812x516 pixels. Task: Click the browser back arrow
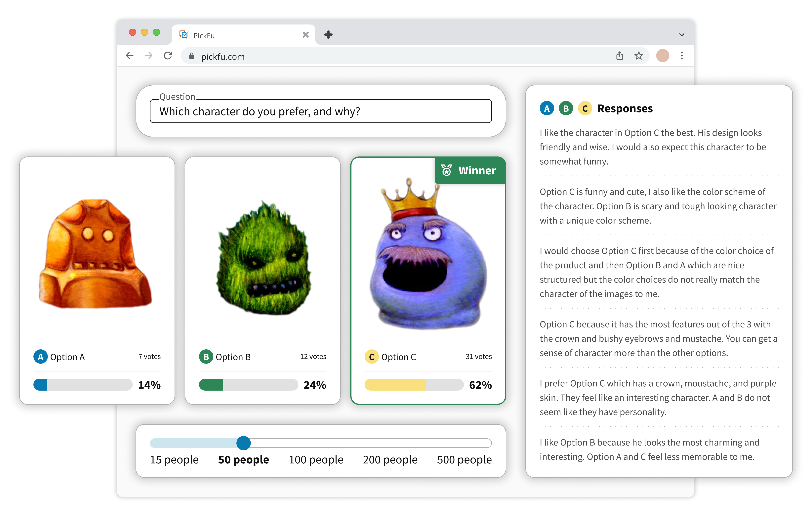point(130,56)
